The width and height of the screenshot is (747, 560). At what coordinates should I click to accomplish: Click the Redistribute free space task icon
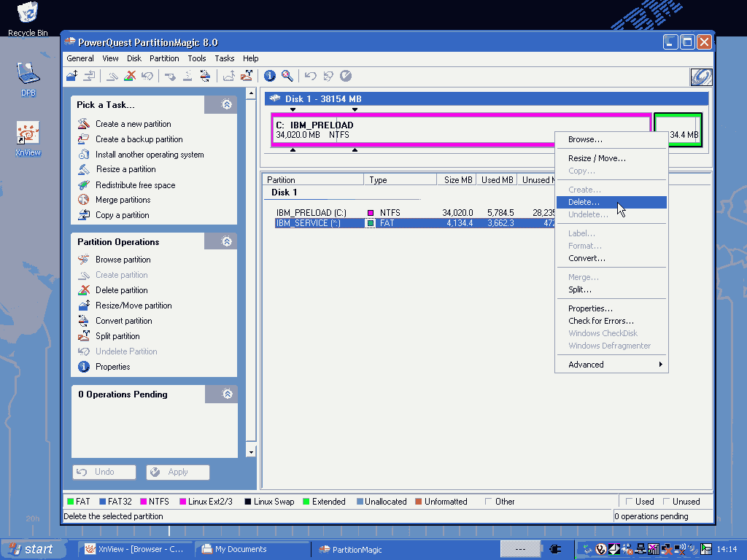83,185
